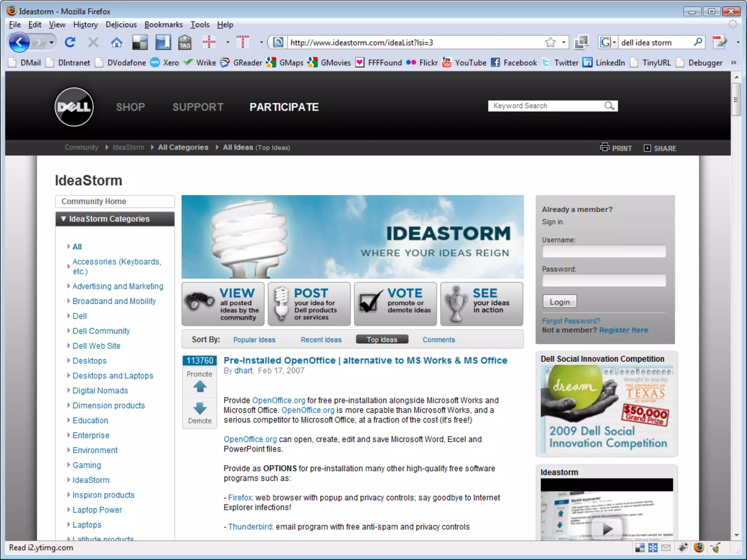
Task: Open the Facebook bookmark
Action: [514, 63]
